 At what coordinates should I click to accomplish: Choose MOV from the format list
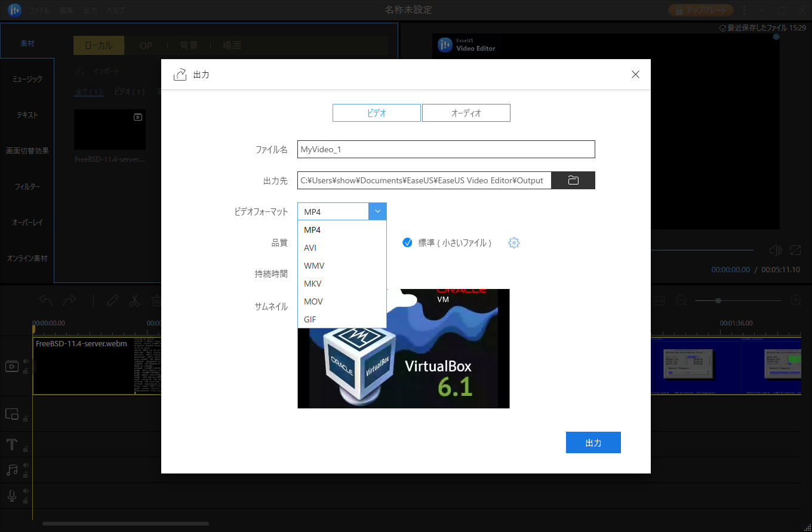pyautogui.click(x=342, y=302)
